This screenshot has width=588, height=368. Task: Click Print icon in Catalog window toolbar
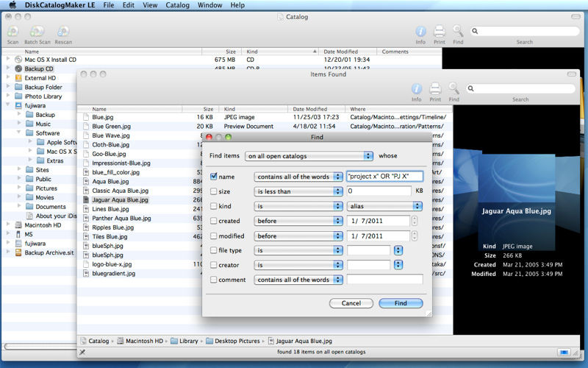pos(439,31)
